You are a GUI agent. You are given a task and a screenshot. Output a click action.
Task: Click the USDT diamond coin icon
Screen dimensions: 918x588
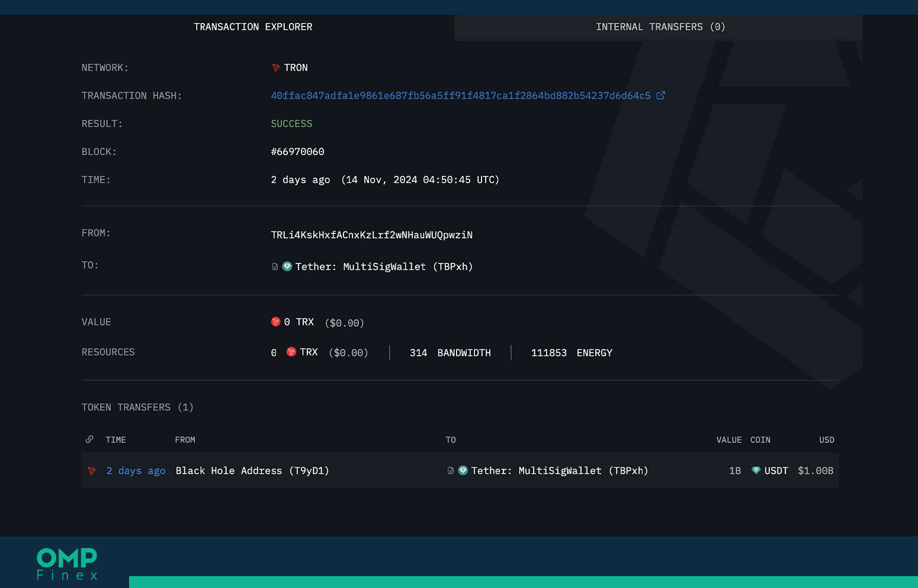coord(756,470)
